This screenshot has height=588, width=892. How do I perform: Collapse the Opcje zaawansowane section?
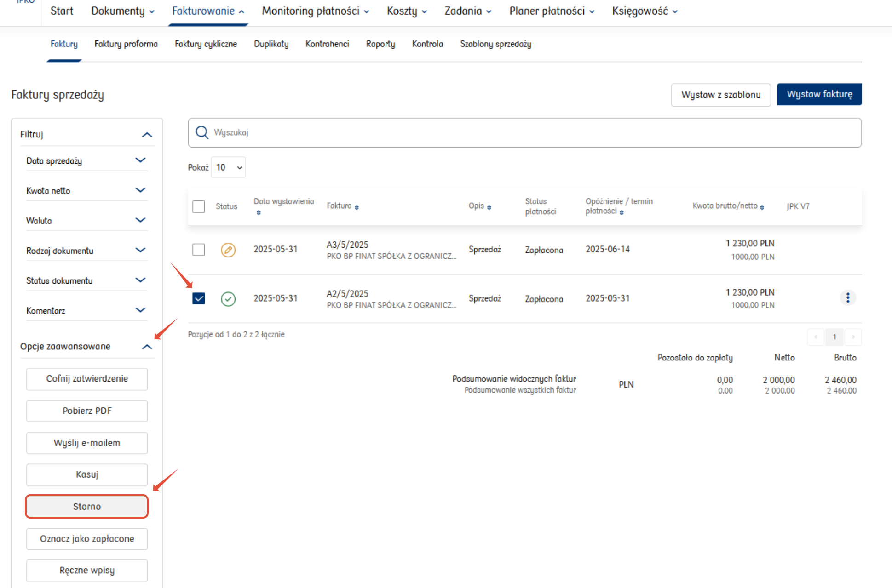click(147, 347)
